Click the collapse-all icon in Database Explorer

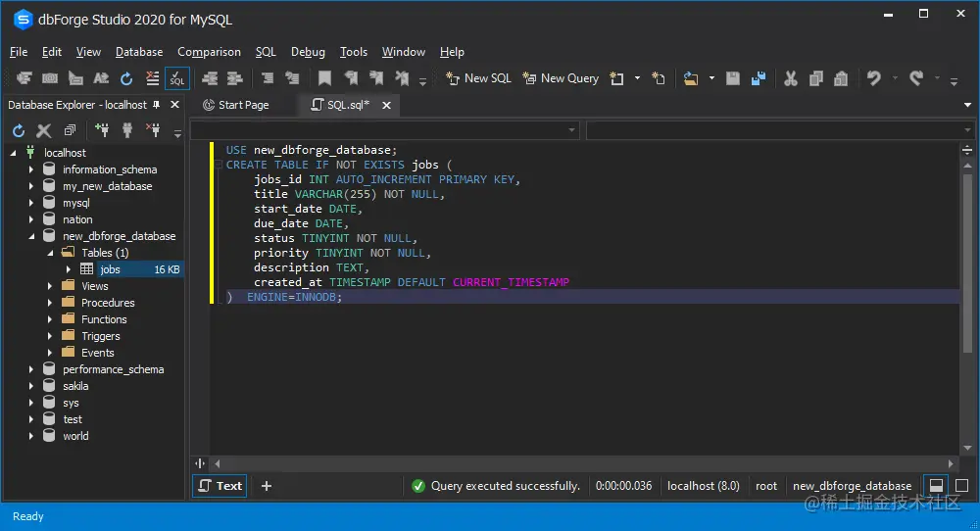(x=70, y=130)
